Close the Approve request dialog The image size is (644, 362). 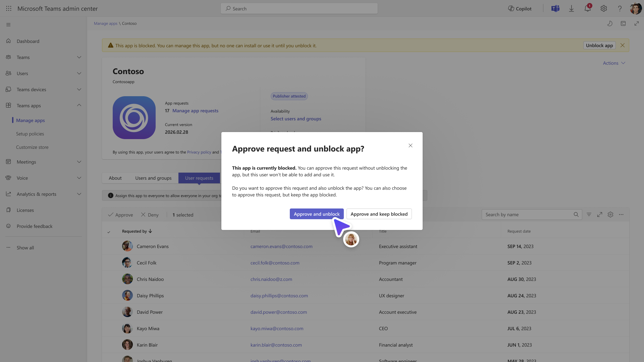[411, 145]
